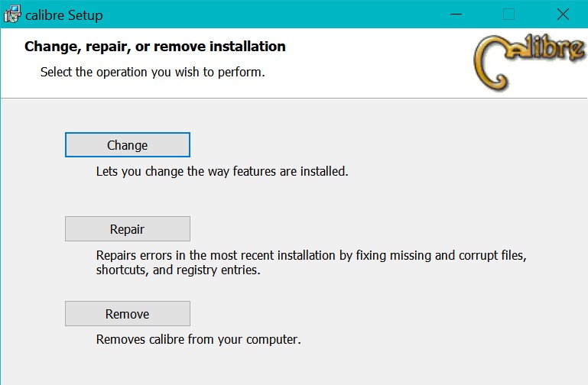This screenshot has width=588, height=385.
Task: Click the Change button
Action: [x=127, y=145]
